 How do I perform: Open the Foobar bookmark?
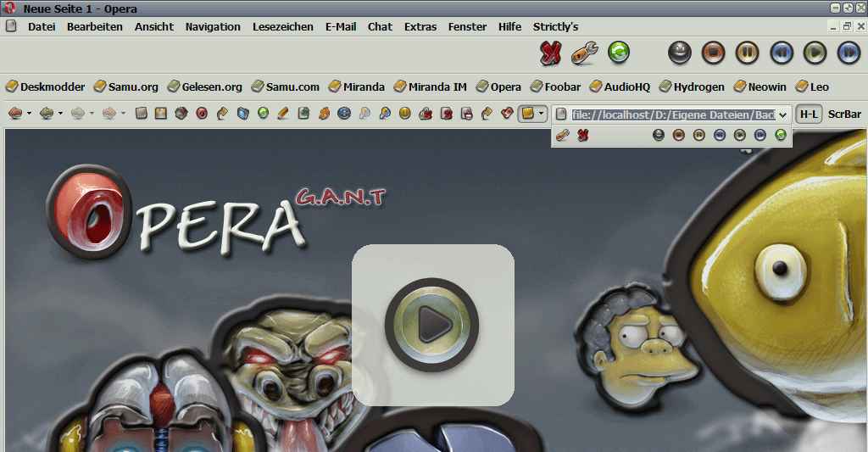point(556,86)
